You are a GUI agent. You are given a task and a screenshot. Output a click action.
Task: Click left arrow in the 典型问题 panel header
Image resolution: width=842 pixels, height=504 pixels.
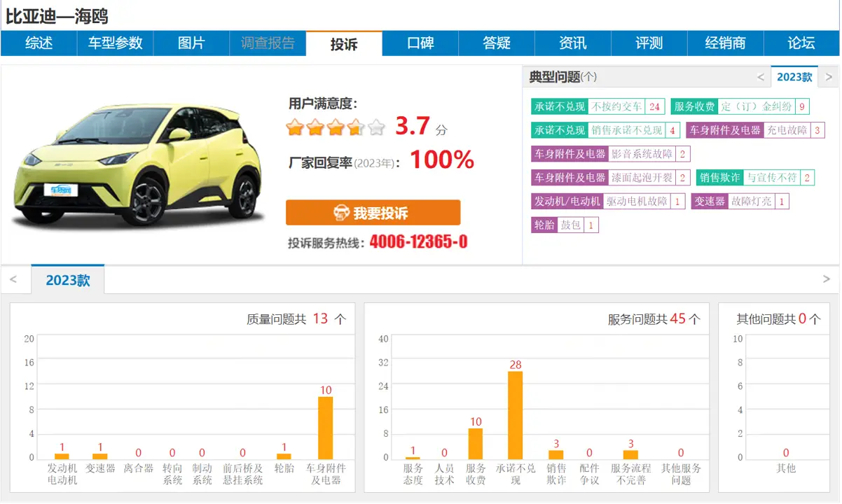[x=761, y=77]
